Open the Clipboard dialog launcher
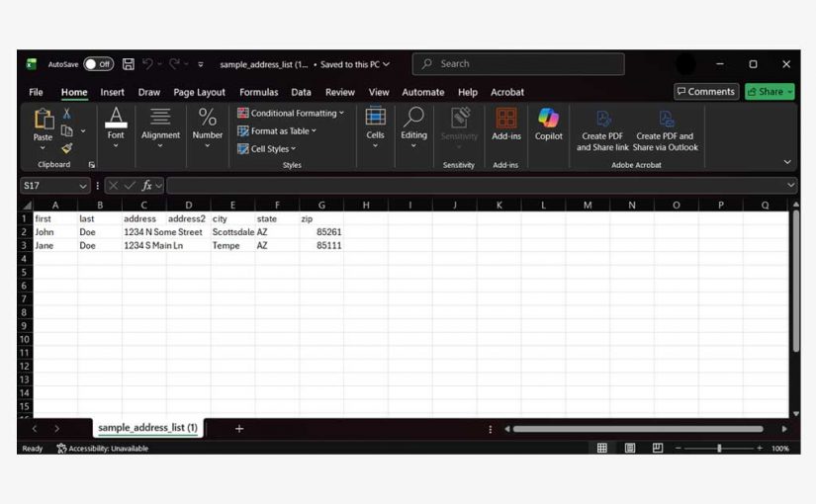816x504 pixels. pos(92,165)
